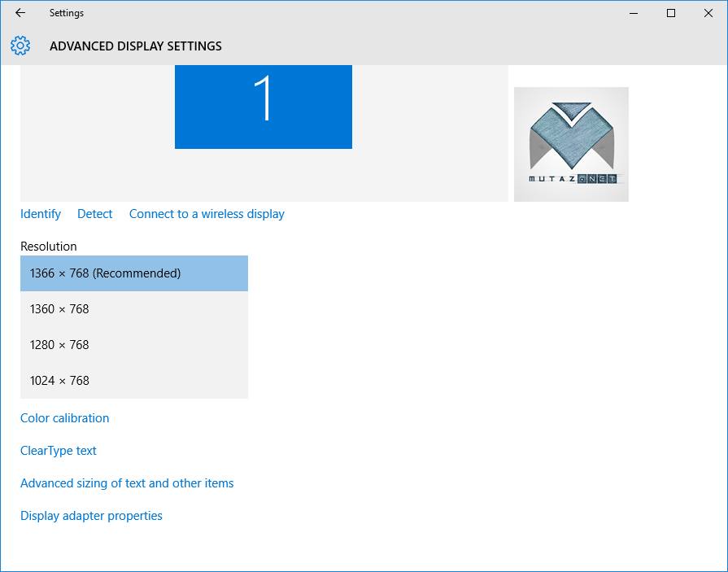This screenshot has height=572, width=728.
Task: Open ClearType text settings
Action: (x=59, y=450)
